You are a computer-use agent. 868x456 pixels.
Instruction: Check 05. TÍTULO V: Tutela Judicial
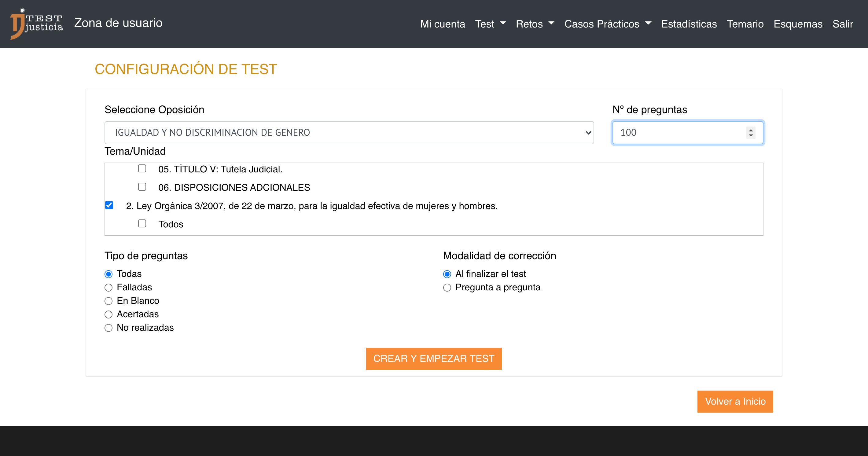click(142, 168)
